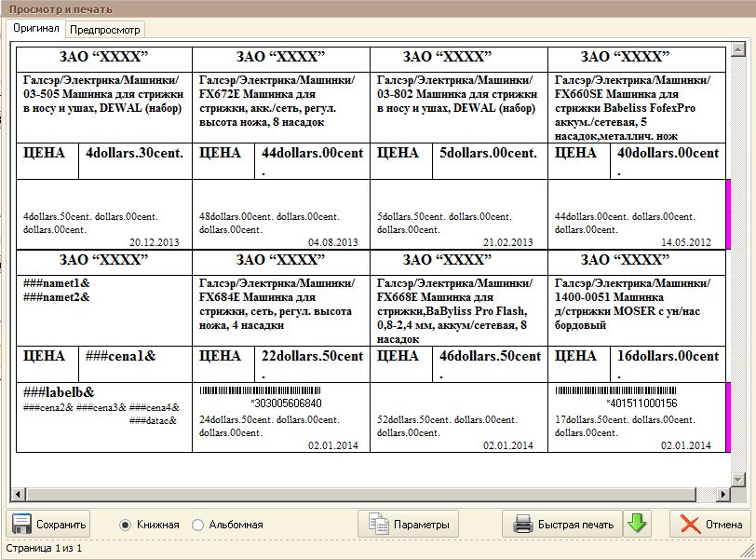Click the vertical scrollbar down arrow
This screenshot has height=560, width=756.
point(738,479)
